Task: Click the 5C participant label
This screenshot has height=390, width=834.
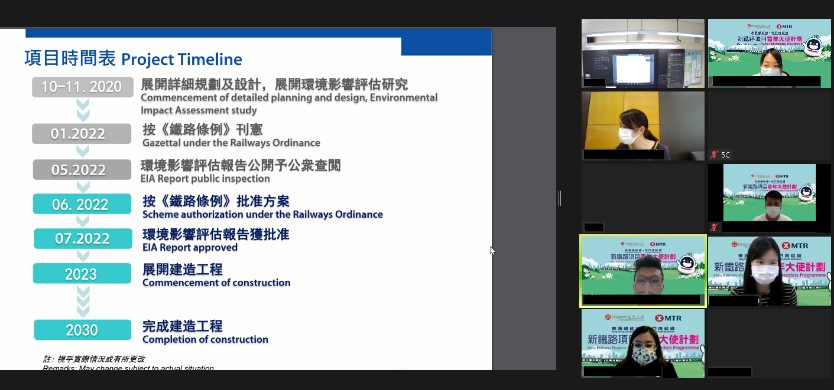Action: click(726, 155)
